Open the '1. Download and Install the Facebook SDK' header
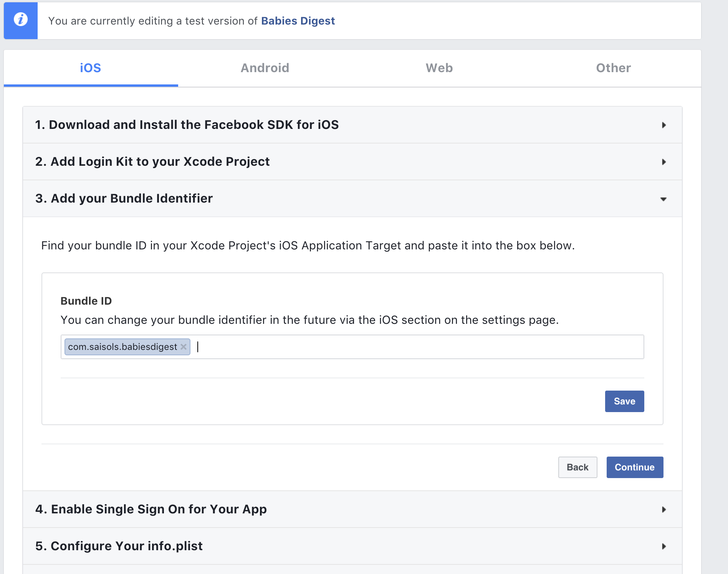 [x=352, y=125]
